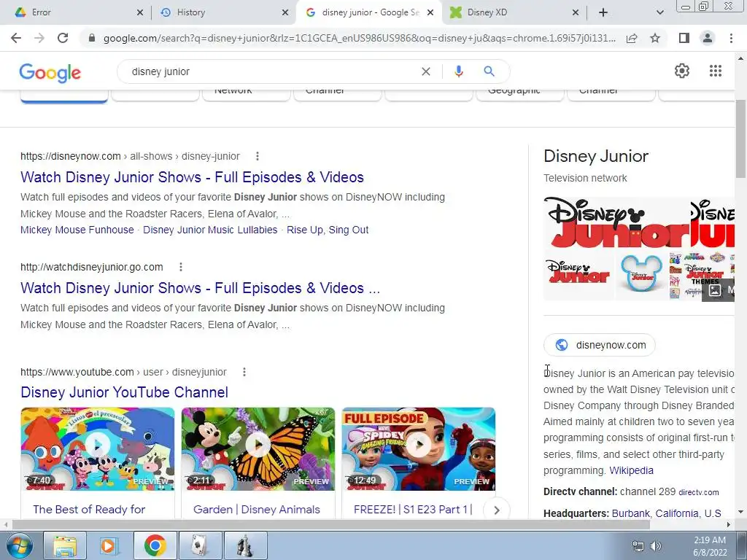Click the volume speaker in the system tray
Viewport: 747px width, 560px height.
[x=656, y=546]
